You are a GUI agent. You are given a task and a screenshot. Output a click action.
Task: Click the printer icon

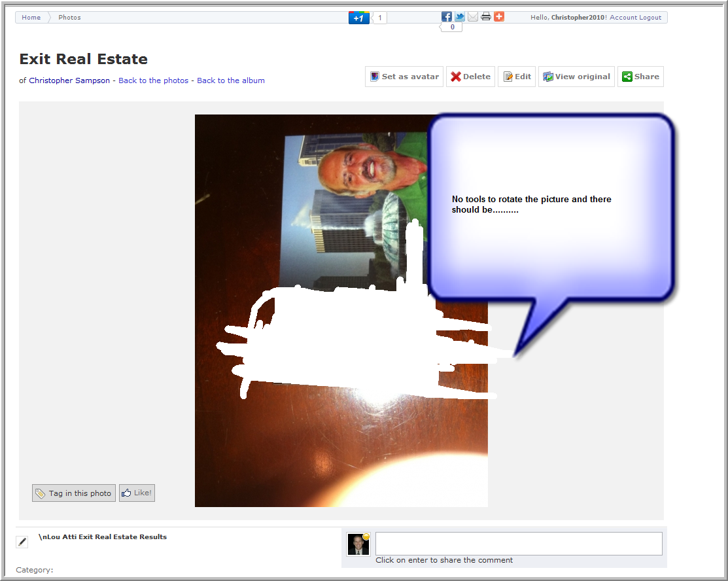(x=486, y=17)
